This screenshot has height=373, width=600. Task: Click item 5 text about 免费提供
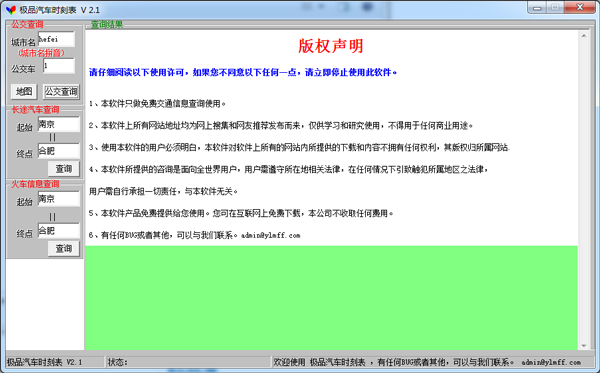[241, 213]
